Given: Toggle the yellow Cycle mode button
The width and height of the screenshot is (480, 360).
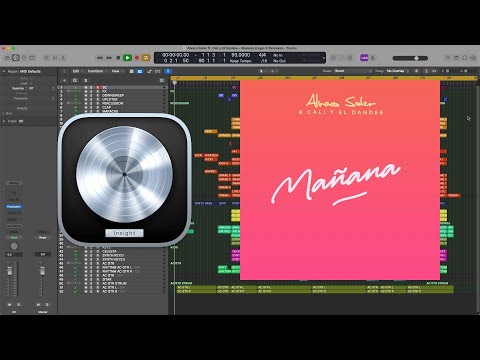Looking at the screenshot, I should 146,58.
